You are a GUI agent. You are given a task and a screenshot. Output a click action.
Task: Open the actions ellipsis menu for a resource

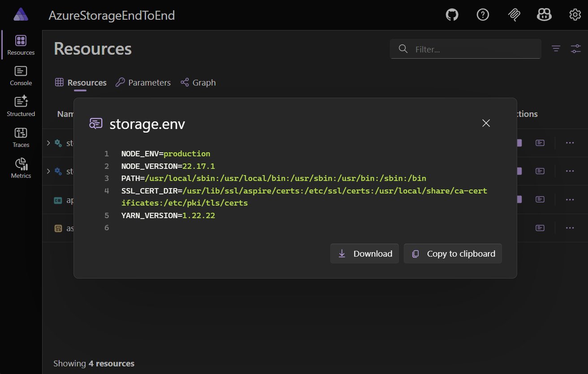tap(570, 142)
